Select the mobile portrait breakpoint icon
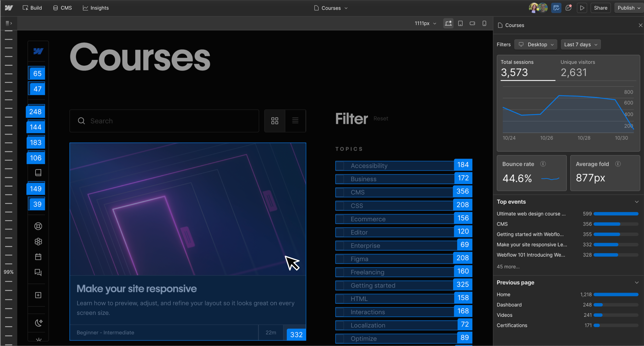644x346 pixels. (484, 23)
